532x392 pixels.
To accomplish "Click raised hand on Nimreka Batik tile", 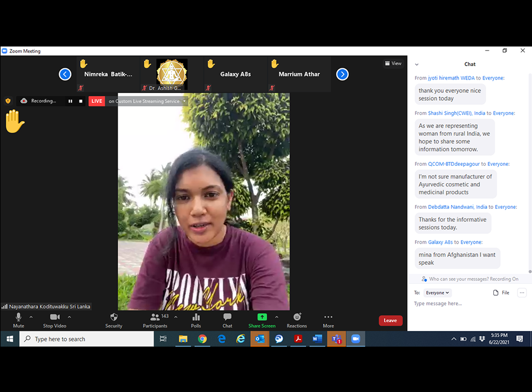I will click(83, 63).
